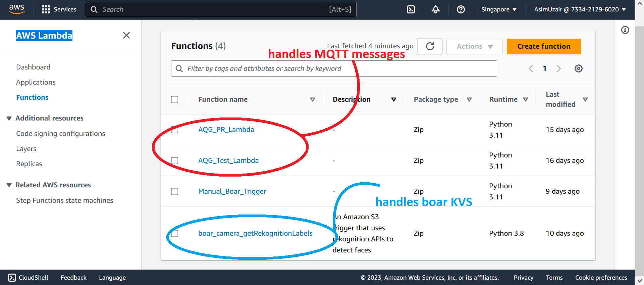Open the AsimUzair account dropdown
The image size is (644, 285).
point(580,9)
